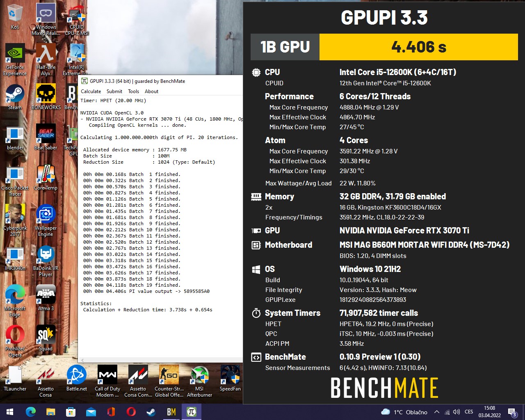Screen dimensions: 525x420
Task: Open weather widget showing 1°C Oblačno
Action: (404, 412)
